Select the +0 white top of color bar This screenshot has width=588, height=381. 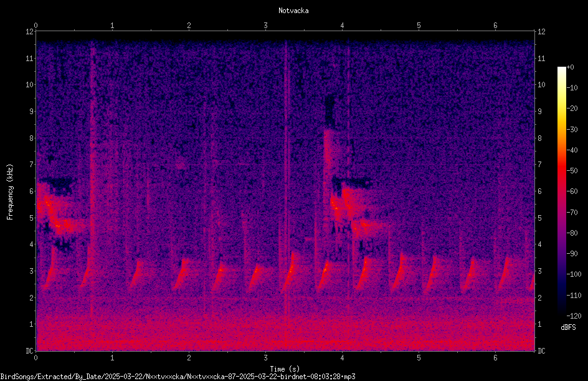tap(561, 69)
